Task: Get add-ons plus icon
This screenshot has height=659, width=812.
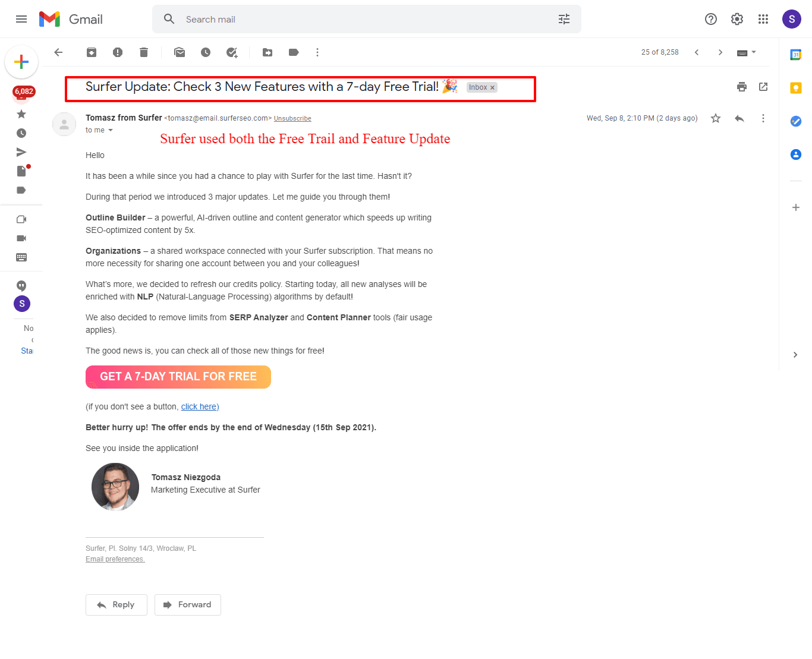Action: coord(796,207)
